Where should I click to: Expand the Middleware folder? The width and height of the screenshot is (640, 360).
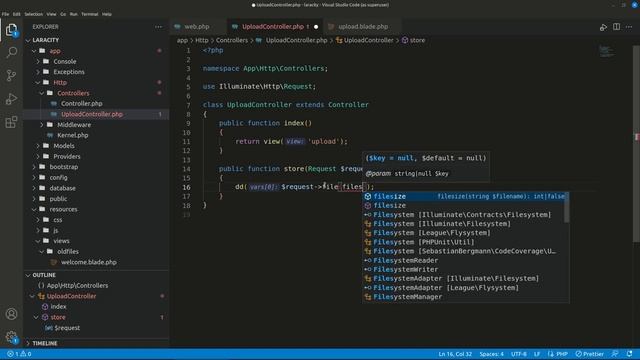click(x=42, y=125)
